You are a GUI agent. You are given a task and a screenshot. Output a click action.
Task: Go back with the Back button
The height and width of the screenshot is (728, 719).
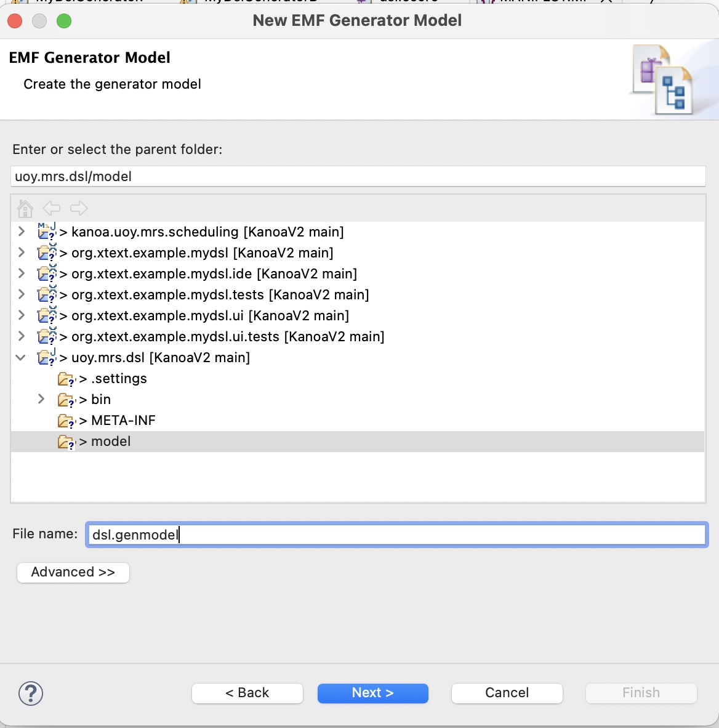pos(247,693)
